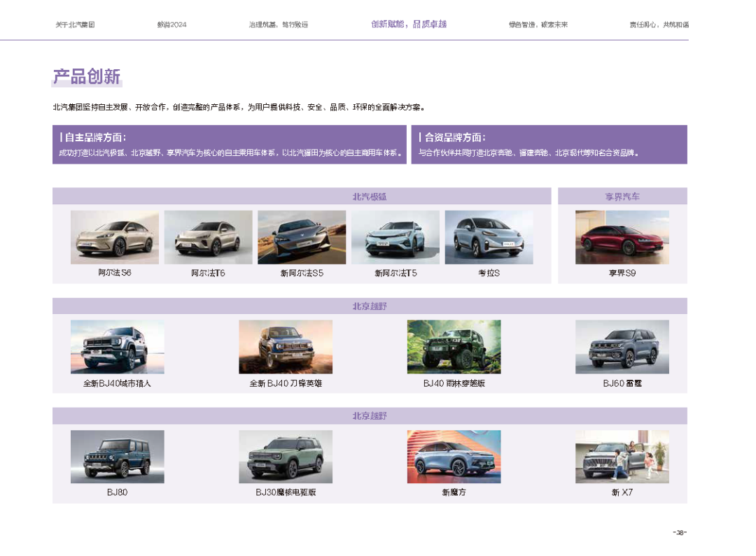Open the 新阿尔法S5 car photo

302,237
